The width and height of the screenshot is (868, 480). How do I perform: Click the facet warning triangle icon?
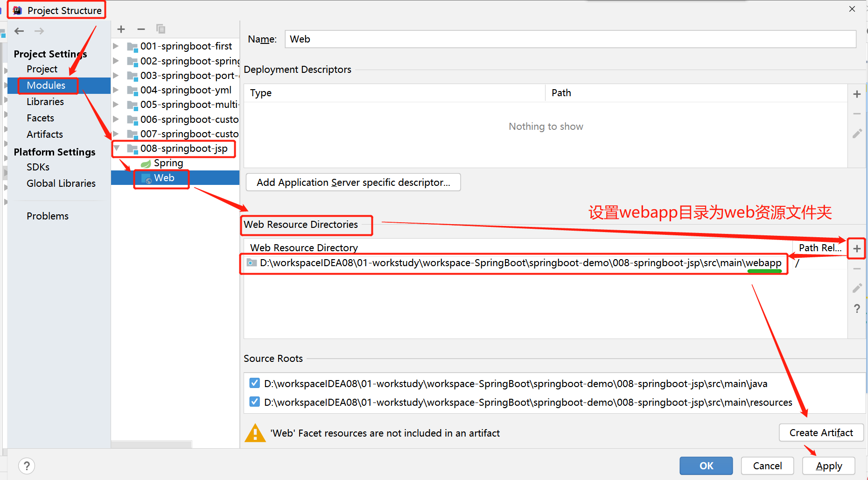coord(255,433)
